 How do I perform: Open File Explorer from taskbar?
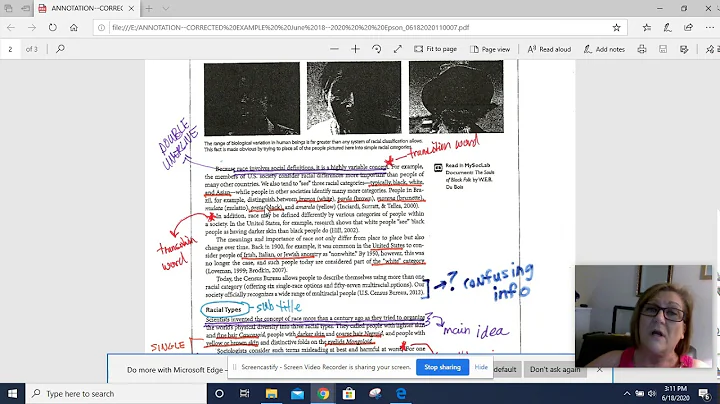click(271, 393)
